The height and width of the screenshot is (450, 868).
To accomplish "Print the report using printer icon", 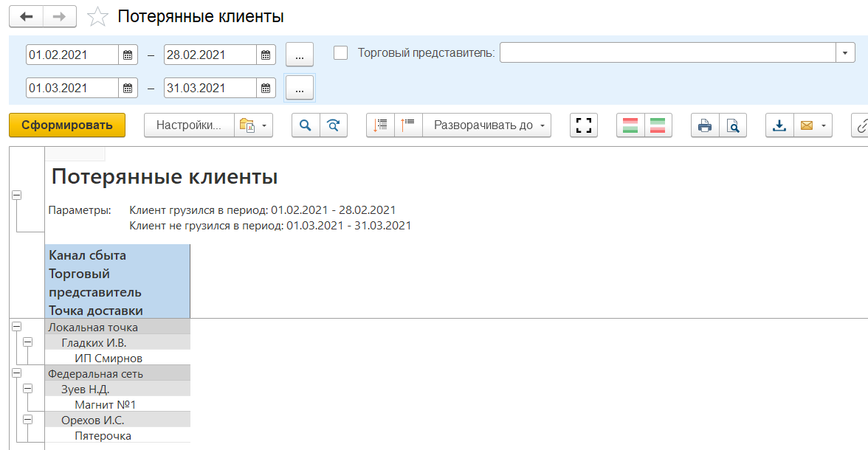I will pos(705,125).
